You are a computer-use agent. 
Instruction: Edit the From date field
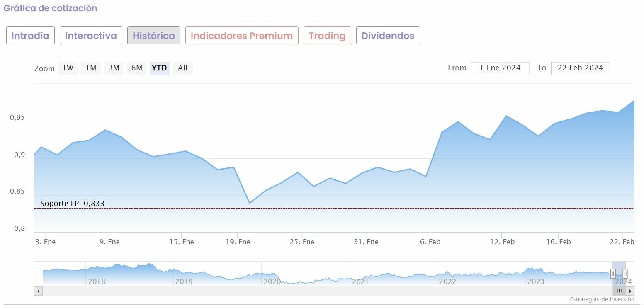point(500,68)
